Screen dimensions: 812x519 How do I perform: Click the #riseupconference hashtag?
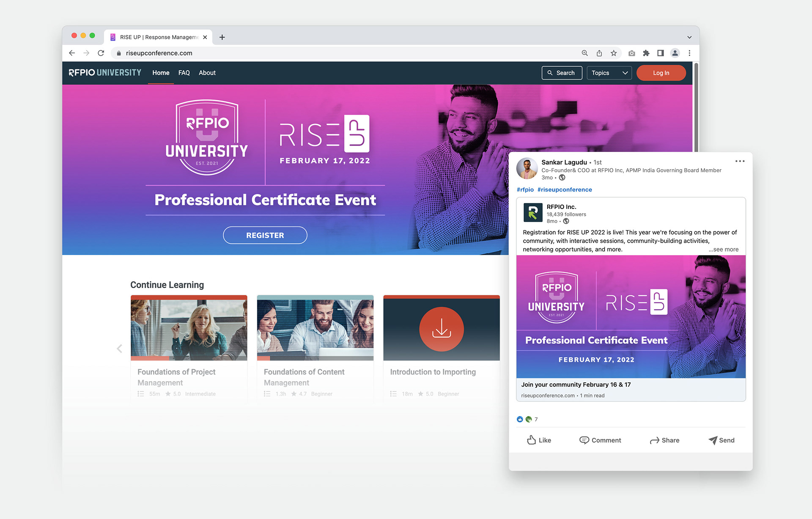coord(565,189)
